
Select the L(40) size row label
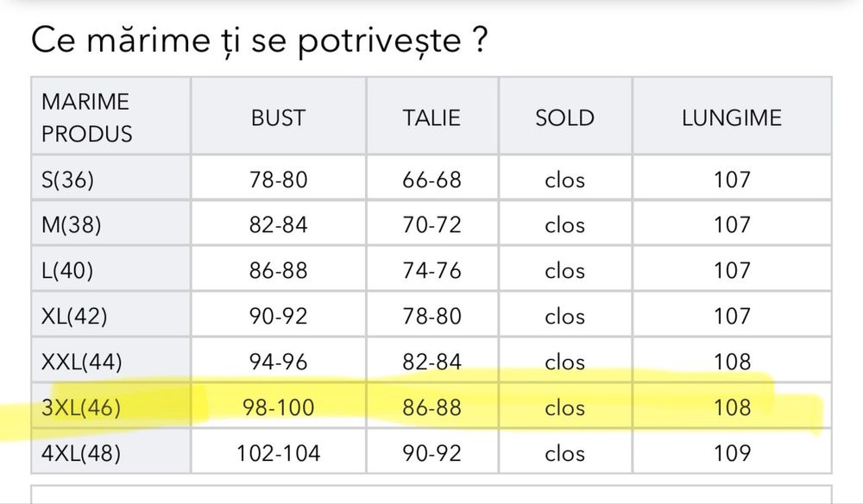[67, 270]
